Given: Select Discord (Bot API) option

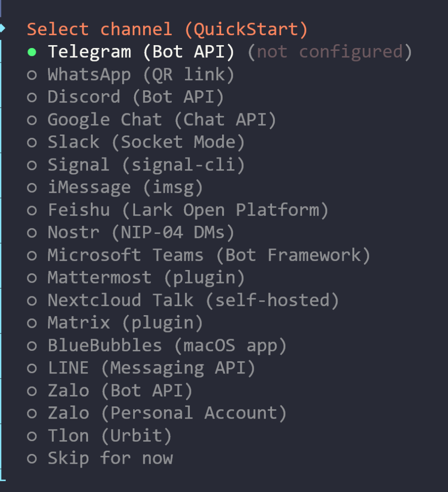Looking at the screenshot, I should [136, 97].
